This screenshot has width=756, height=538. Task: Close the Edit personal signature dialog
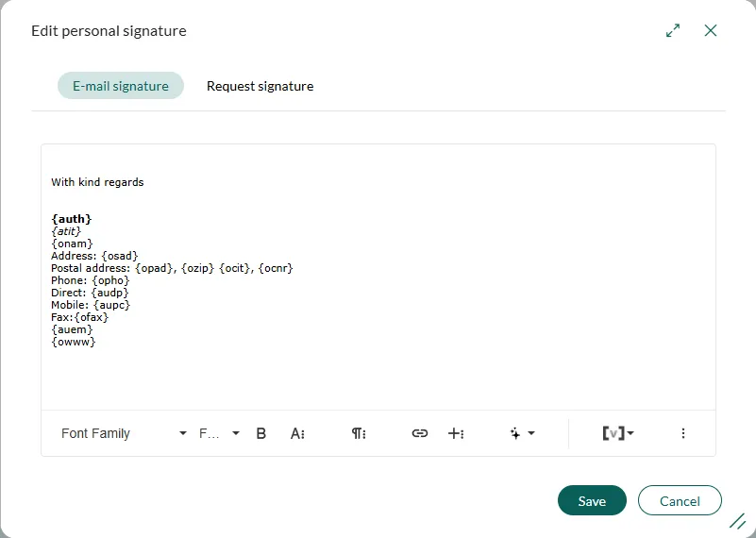[x=711, y=30]
